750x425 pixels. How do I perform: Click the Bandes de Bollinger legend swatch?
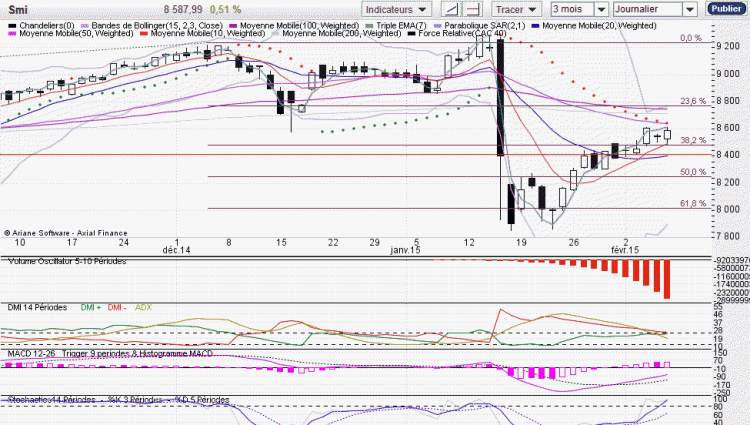[85, 26]
